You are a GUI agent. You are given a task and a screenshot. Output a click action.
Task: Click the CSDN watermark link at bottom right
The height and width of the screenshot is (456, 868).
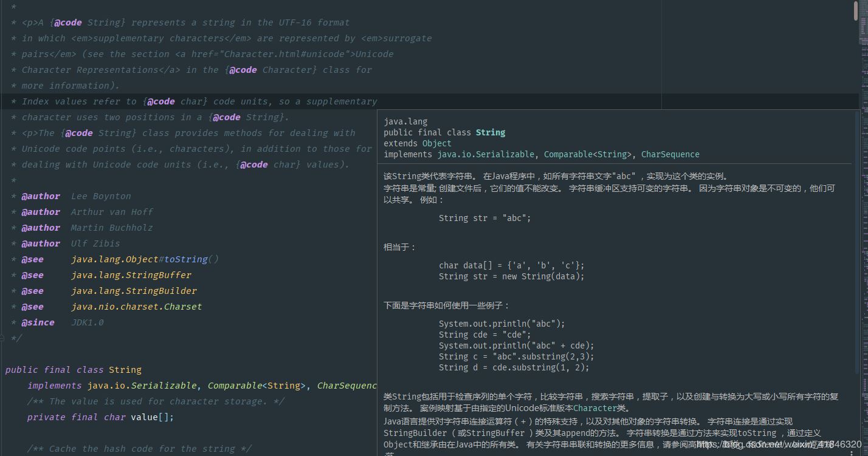778,445
